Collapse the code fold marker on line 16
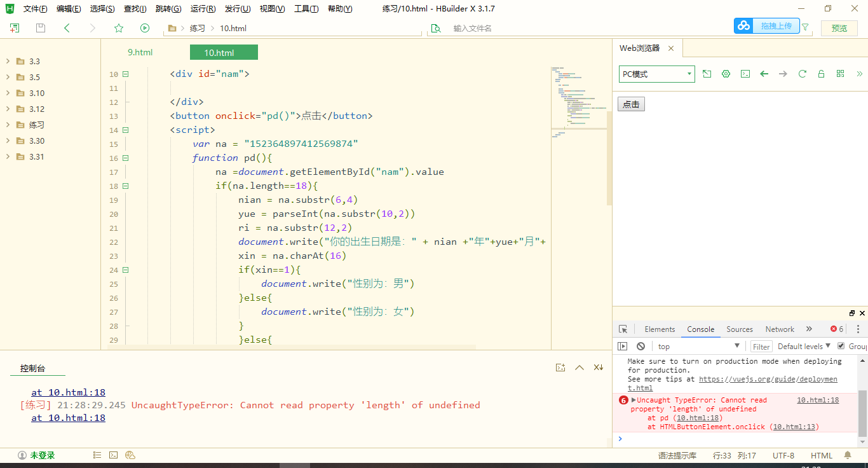 click(125, 158)
